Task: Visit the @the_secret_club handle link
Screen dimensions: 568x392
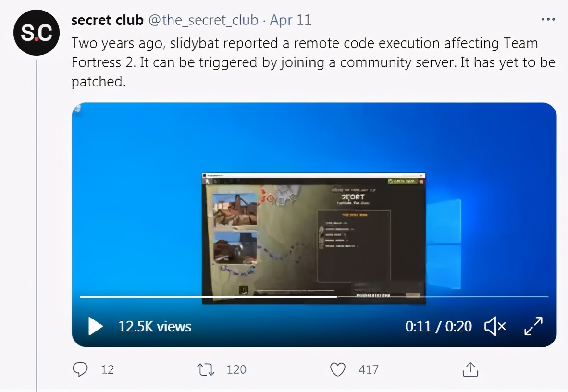Action: click(x=203, y=20)
